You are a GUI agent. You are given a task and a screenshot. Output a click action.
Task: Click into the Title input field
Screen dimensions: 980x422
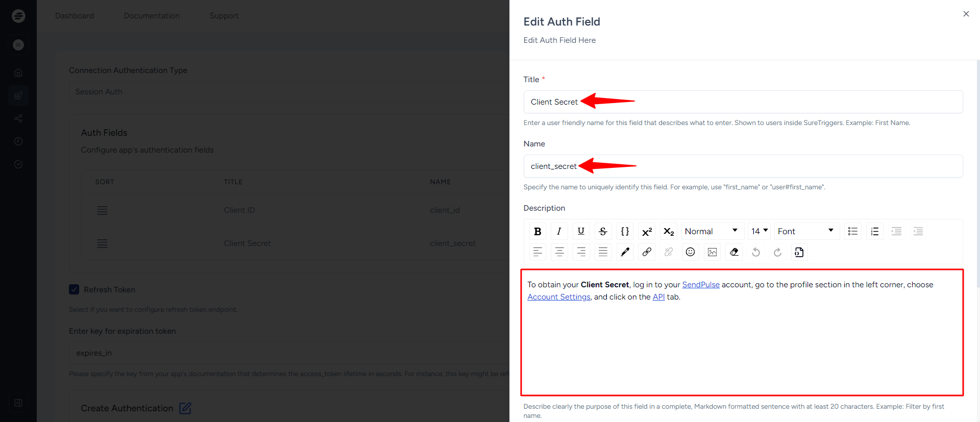click(743, 102)
